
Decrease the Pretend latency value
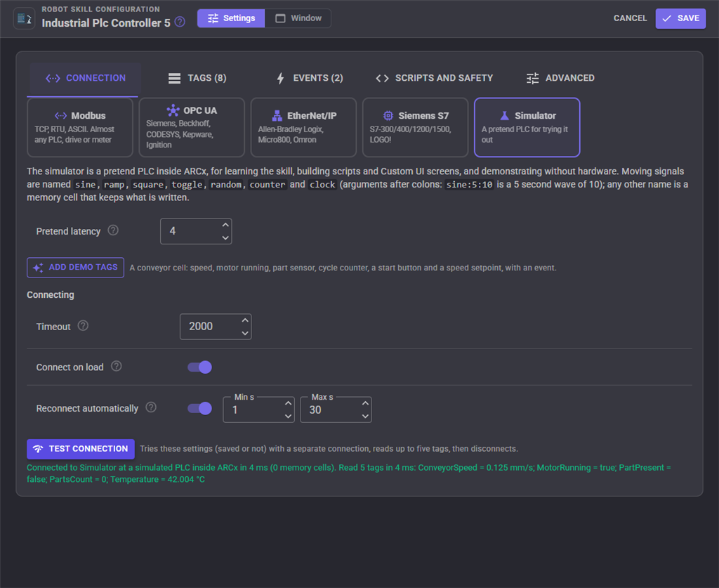pyautogui.click(x=225, y=237)
